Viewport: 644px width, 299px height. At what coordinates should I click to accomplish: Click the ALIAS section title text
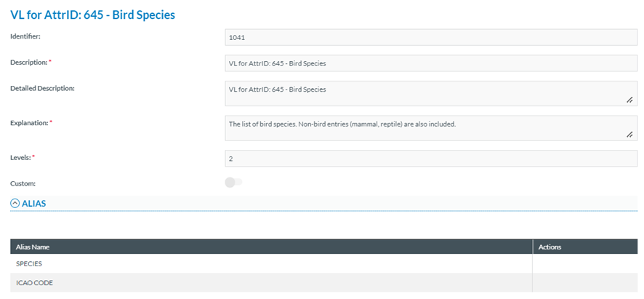(x=33, y=204)
